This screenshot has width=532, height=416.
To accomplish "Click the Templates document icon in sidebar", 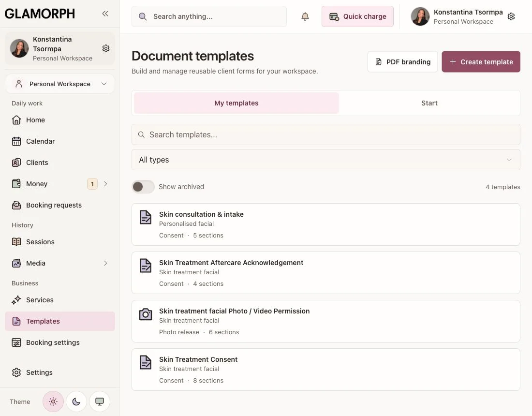I will click(16, 321).
